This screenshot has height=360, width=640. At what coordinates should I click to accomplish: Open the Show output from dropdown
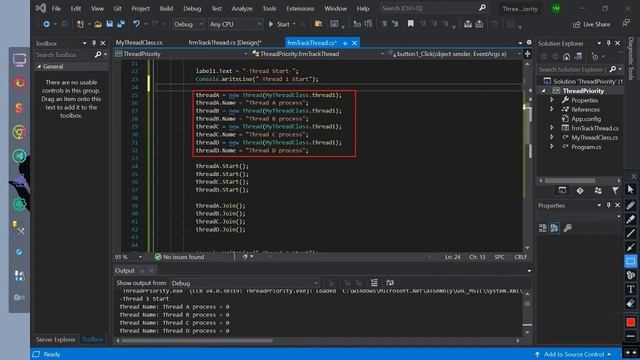click(245, 283)
